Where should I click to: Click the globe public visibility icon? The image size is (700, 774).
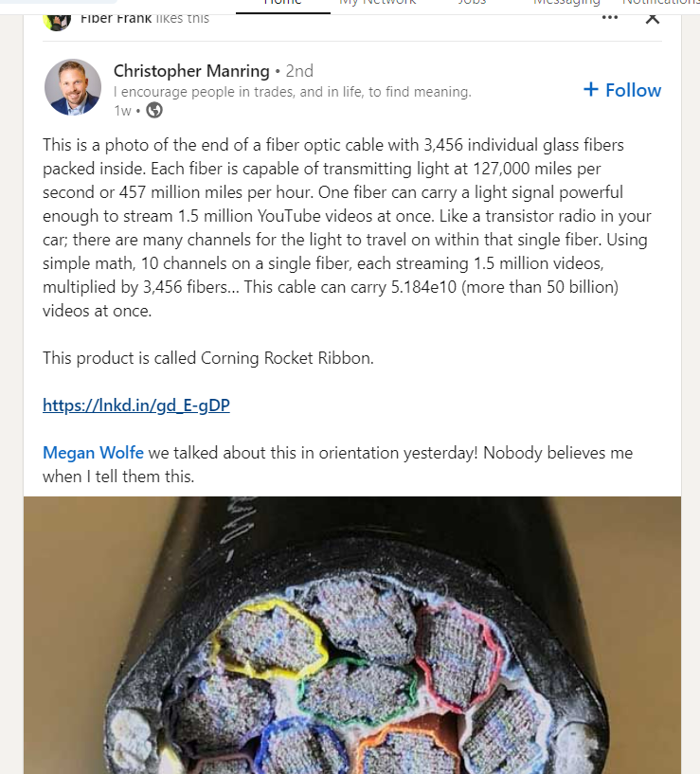click(x=154, y=110)
